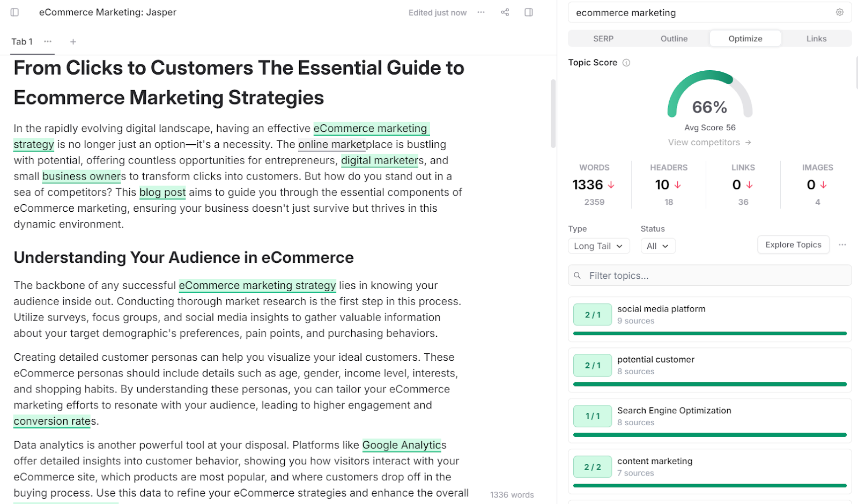The height and width of the screenshot is (504, 858).
Task: Click the editor vertical scrollbar
Action: point(553,113)
